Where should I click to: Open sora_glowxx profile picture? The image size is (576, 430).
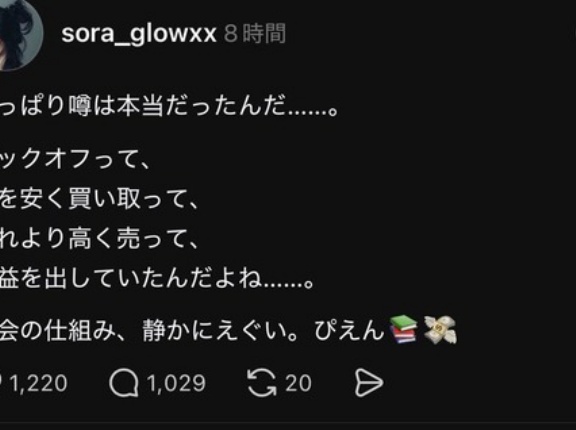tap(20, 34)
